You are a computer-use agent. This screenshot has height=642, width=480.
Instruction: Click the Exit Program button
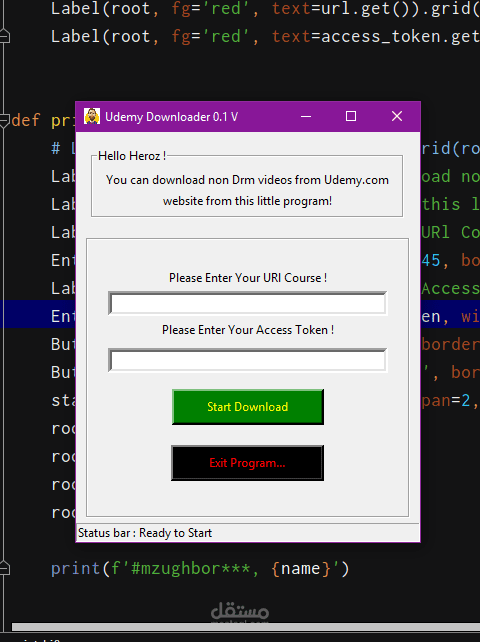point(247,463)
